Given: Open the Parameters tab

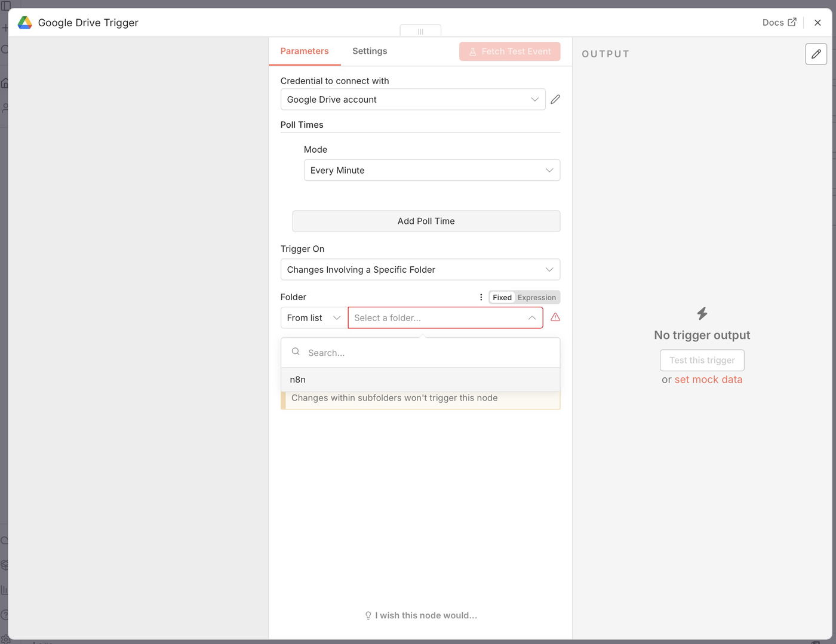Looking at the screenshot, I should coord(305,51).
